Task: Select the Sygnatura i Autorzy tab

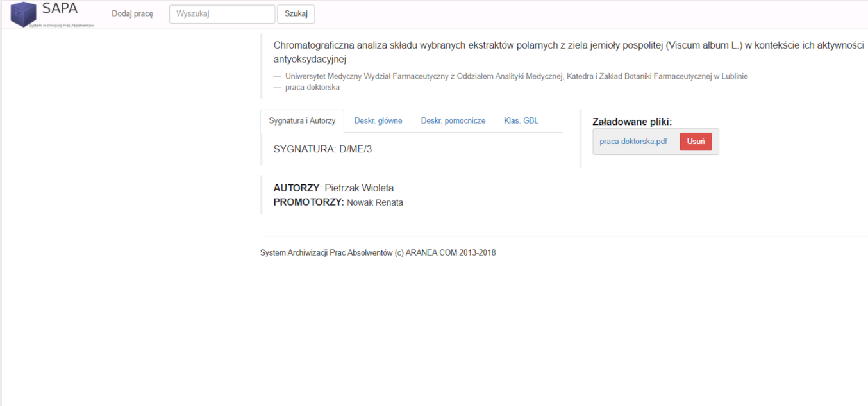Action: (x=302, y=120)
